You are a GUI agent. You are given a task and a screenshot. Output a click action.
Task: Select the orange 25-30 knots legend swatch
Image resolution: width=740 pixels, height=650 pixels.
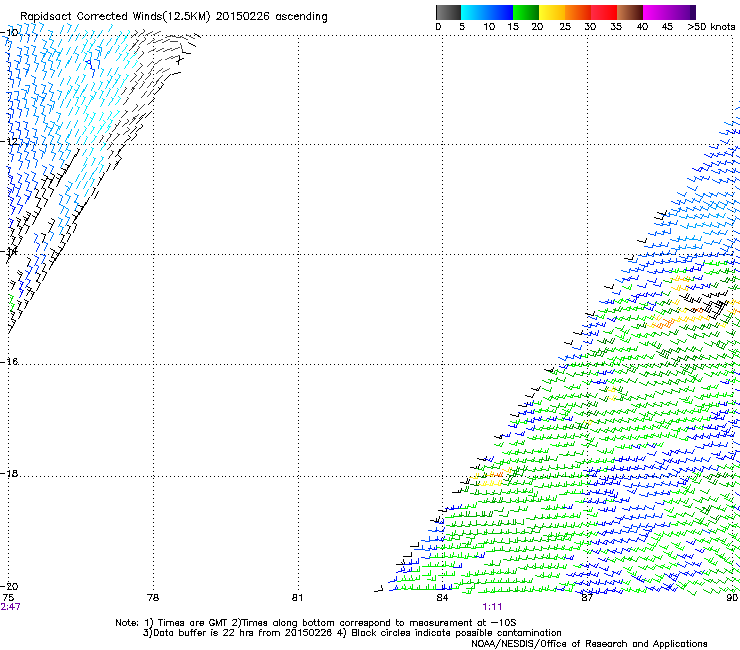578,12
